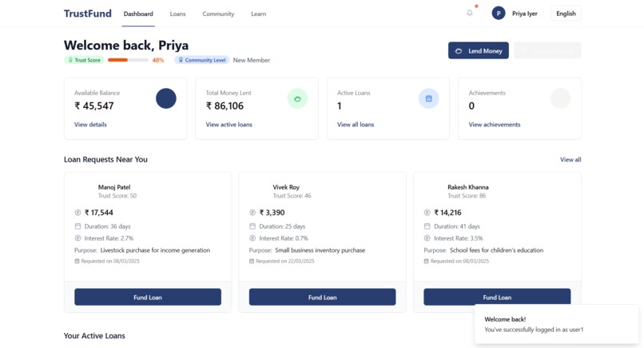The width and height of the screenshot is (644, 348).
Task: Click the Trust Score badge
Action: (84, 60)
